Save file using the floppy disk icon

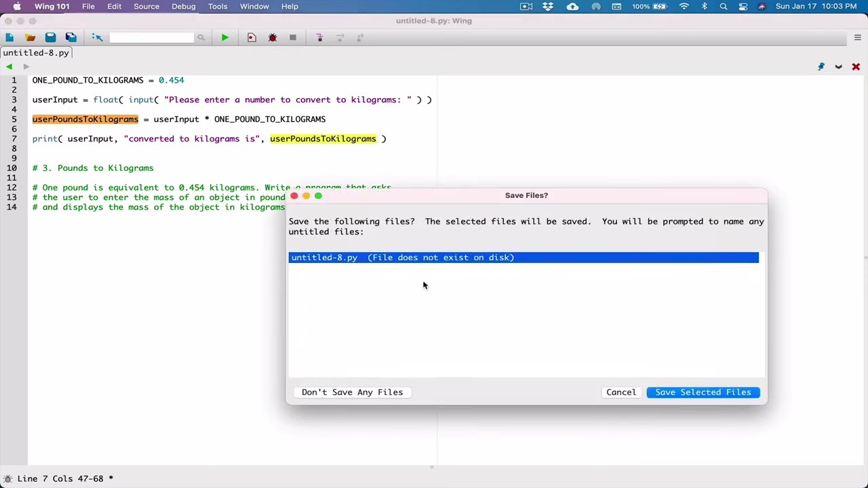coord(50,37)
